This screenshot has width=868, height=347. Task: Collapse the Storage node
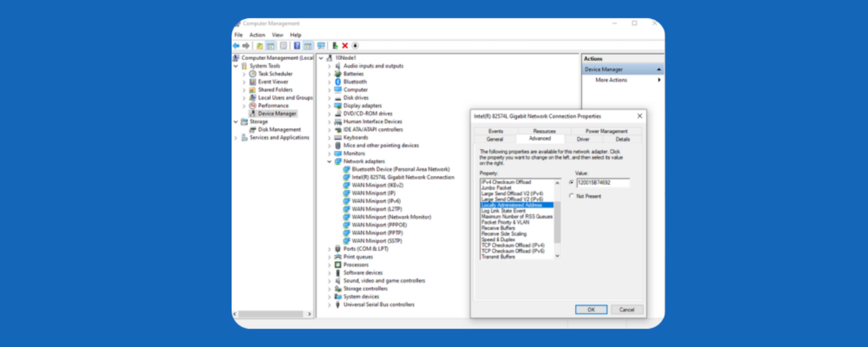coord(236,122)
